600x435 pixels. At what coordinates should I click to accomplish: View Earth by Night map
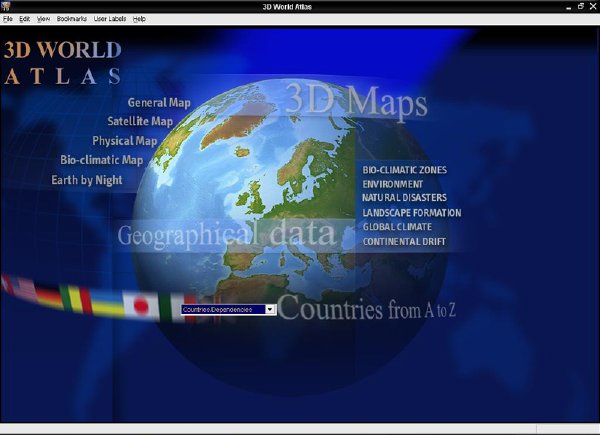tap(87, 180)
